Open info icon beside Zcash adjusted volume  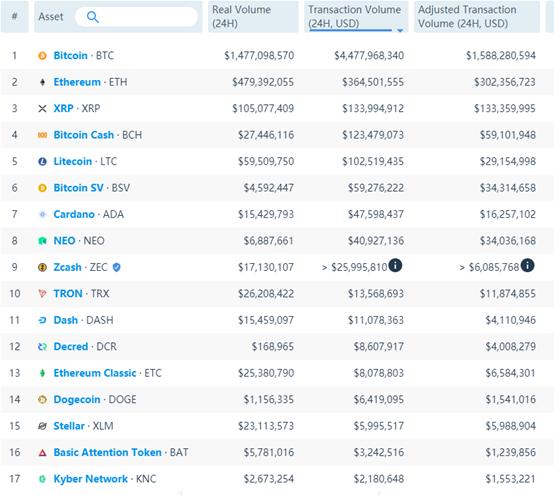528,265
